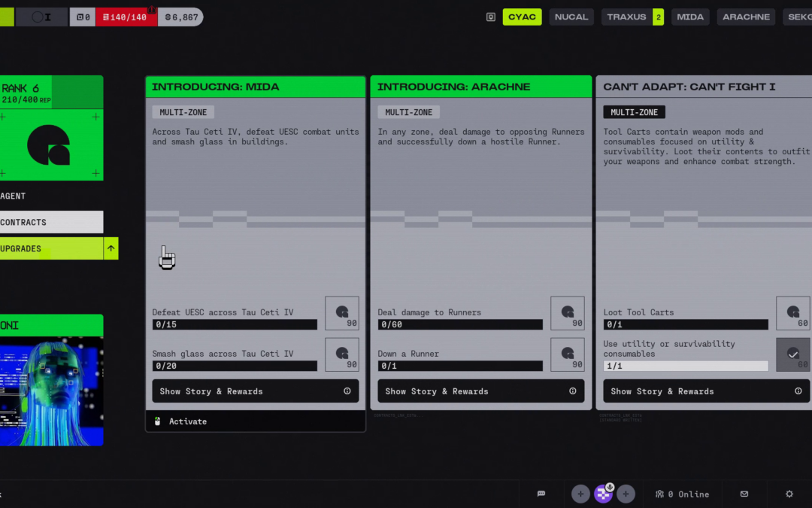Open the chat message icon
812x508 pixels.
point(541,494)
